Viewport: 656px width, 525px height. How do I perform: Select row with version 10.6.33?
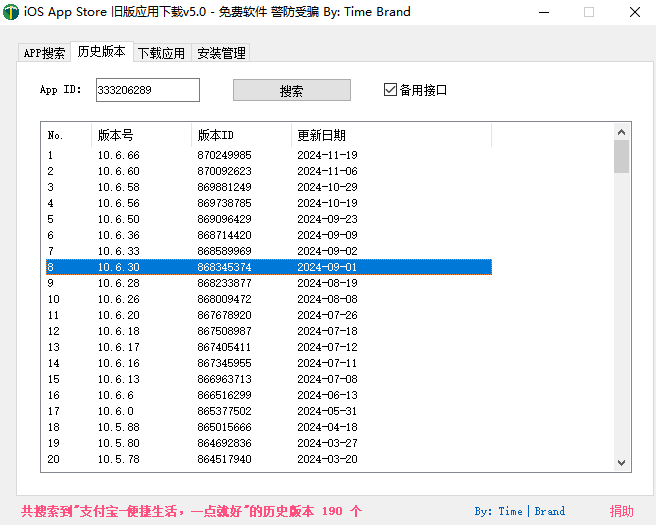point(269,251)
